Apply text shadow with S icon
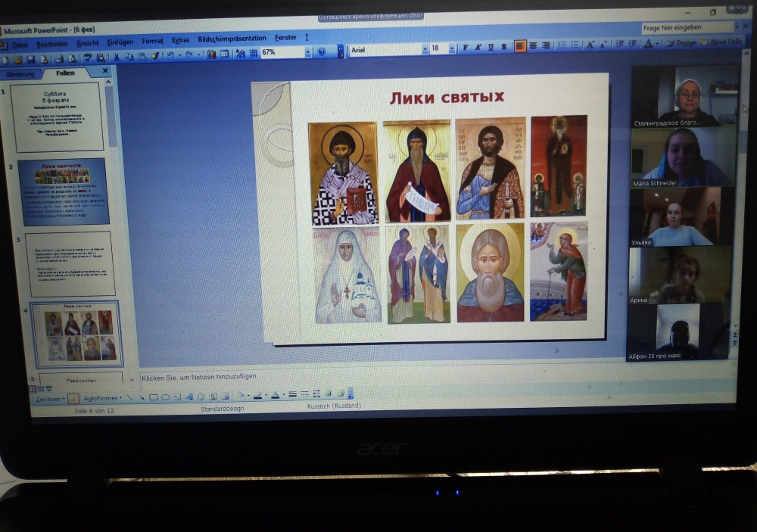Image resolution: width=757 pixels, height=532 pixels. [504, 46]
